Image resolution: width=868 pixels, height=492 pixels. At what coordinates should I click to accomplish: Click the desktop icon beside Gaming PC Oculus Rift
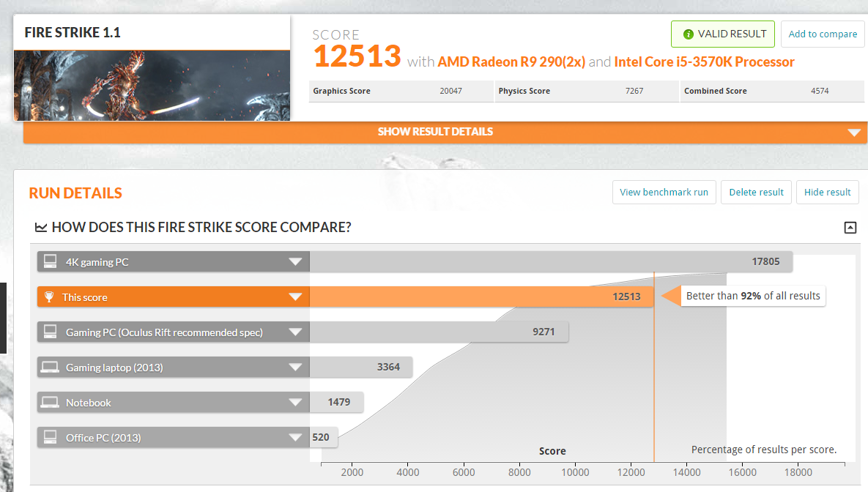coord(50,332)
